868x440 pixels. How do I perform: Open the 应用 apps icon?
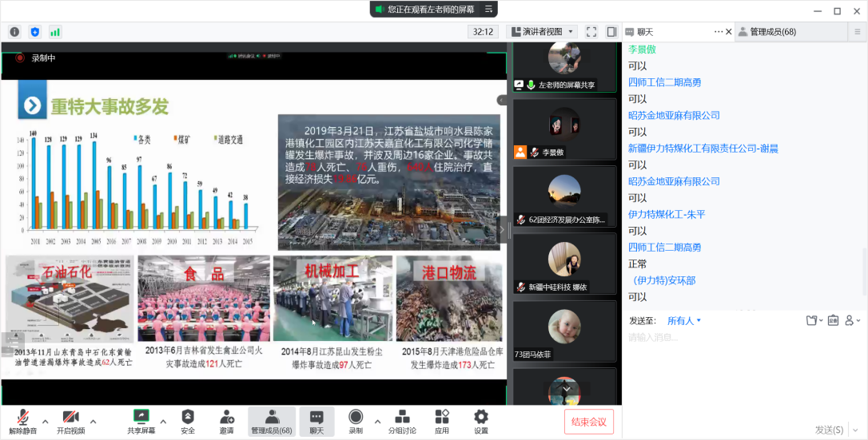click(442, 417)
